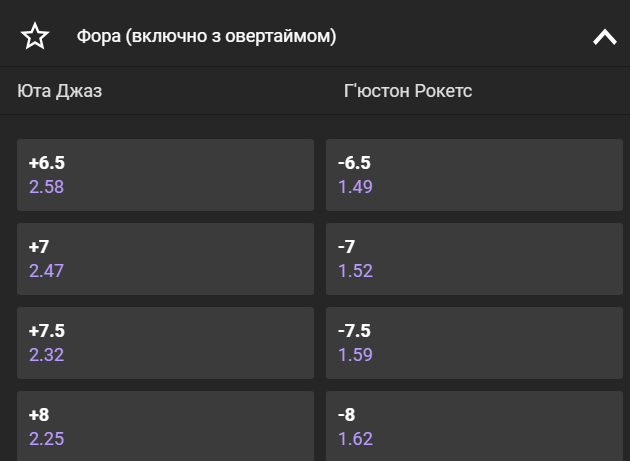Select the Юта Джаз team label
This screenshot has height=461, width=630.
tap(59, 91)
